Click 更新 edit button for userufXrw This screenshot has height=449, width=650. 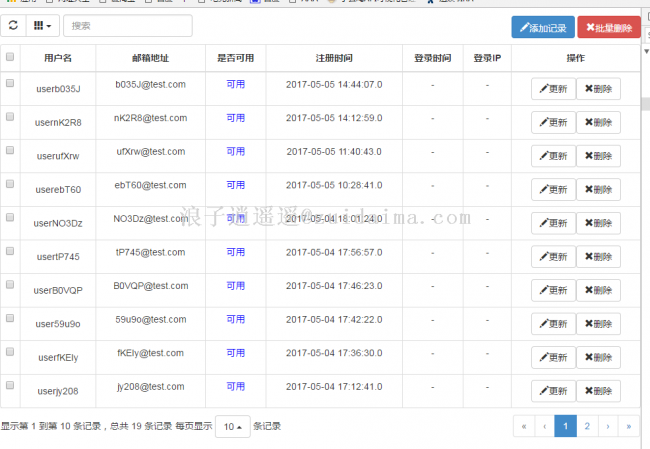pos(553,156)
